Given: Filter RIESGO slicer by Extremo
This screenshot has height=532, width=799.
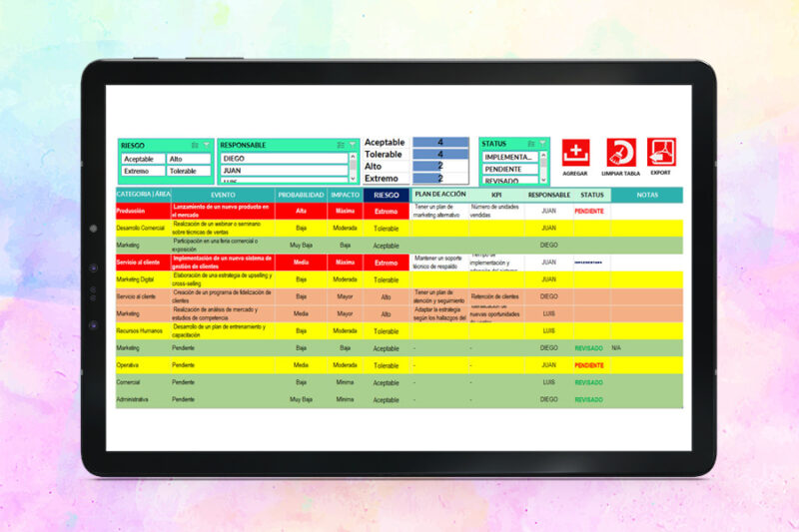Looking at the screenshot, I should point(143,171).
